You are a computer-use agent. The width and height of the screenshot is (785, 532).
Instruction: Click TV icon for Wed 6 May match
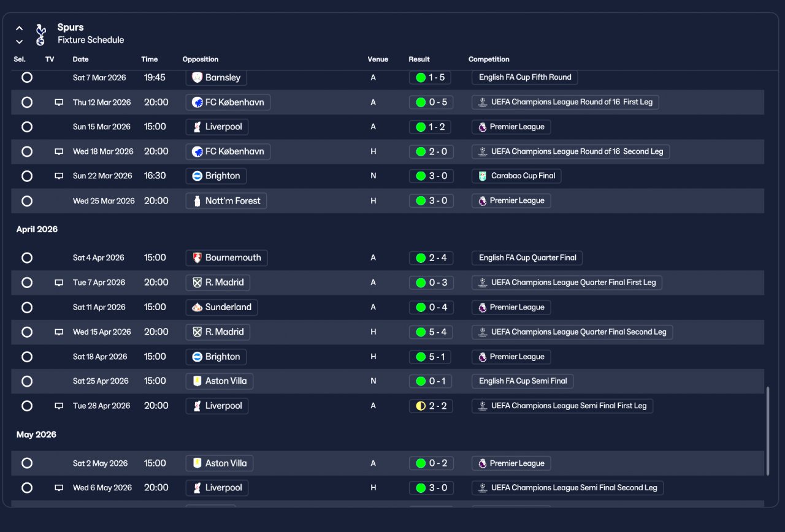tap(59, 488)
